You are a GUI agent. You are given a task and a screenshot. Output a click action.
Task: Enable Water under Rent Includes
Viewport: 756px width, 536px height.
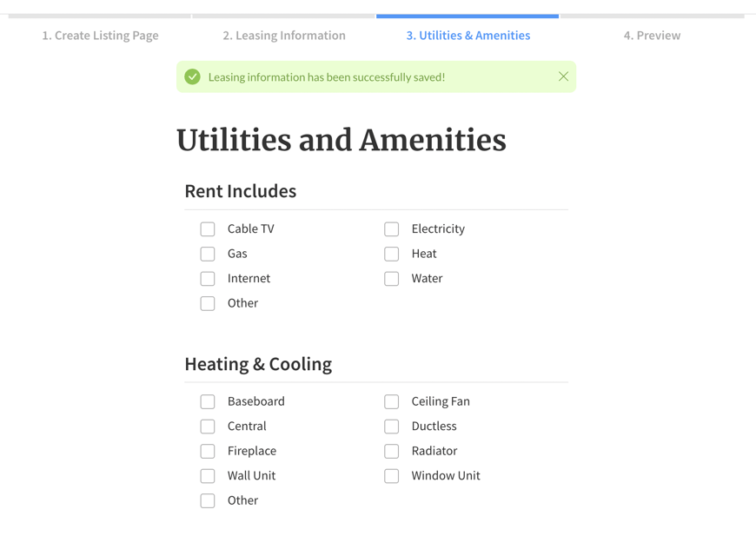(x=391, y=278)
